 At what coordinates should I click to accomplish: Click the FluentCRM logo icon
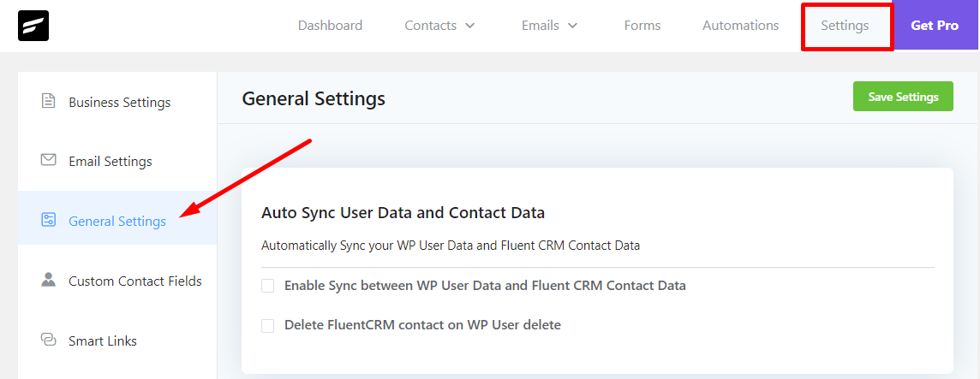click(x=33, y=26)
